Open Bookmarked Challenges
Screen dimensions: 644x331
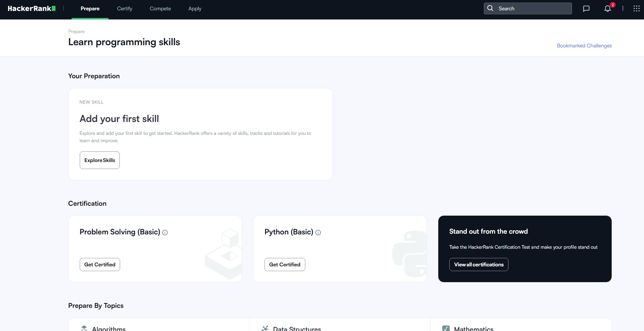point(584,46)
